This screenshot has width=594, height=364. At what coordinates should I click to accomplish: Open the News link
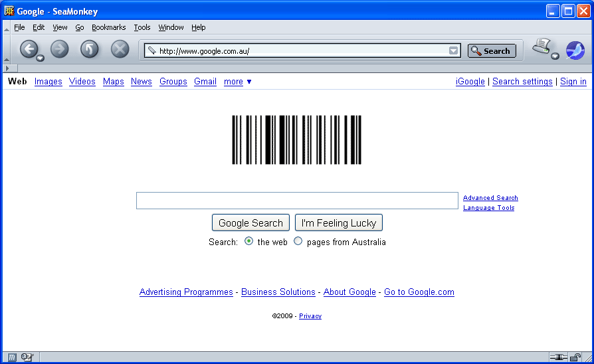coord(142,82)
